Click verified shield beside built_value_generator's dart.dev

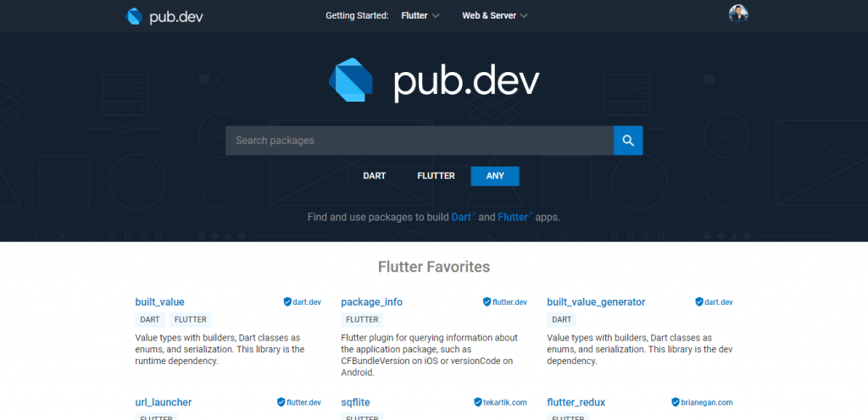[x=699, y=301]
